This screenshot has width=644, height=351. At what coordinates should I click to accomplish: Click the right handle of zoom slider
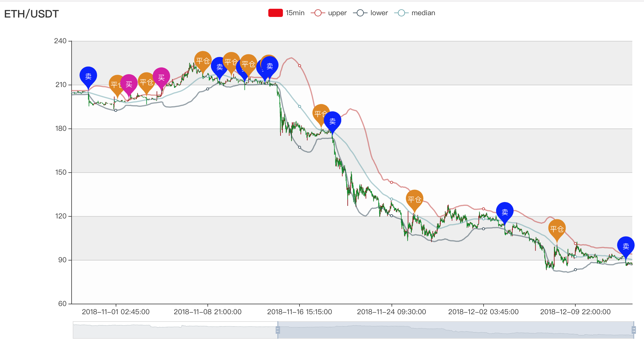pos(633,330)
